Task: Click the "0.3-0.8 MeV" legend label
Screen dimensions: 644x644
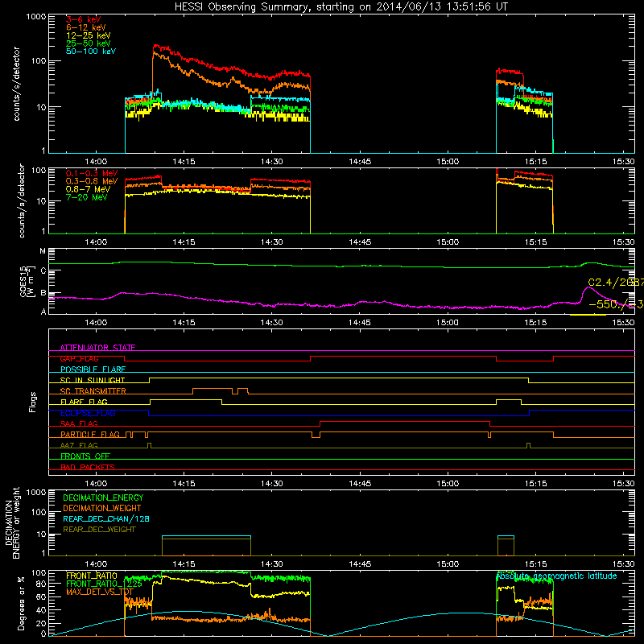Action: point(92,182)
